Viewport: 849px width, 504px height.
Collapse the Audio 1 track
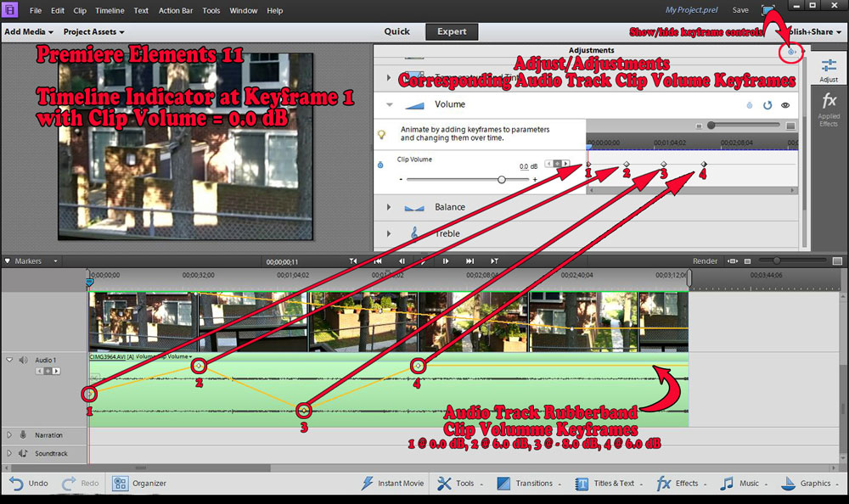click(9, 360)
